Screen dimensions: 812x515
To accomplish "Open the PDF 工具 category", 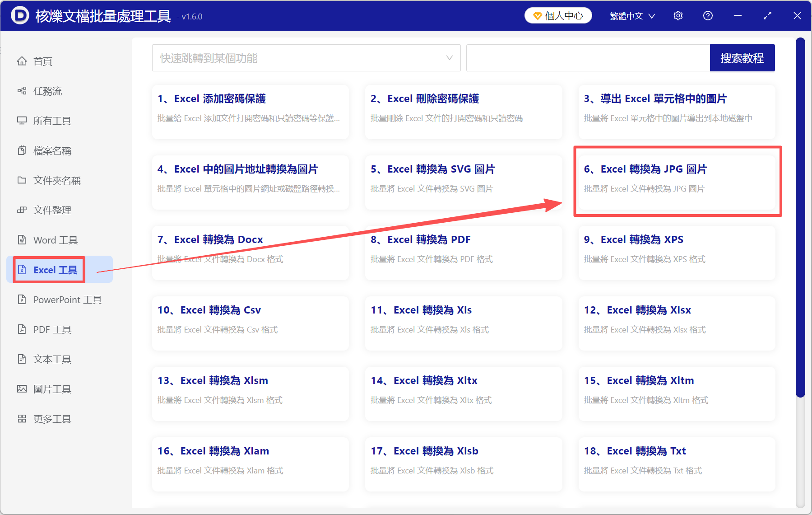I will [52, 329].
